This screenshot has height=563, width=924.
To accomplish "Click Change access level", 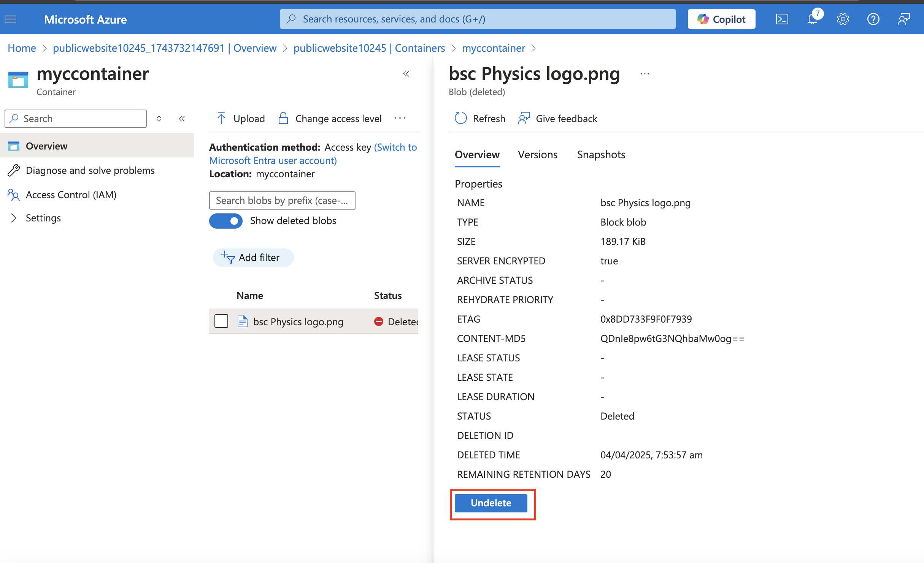I will (x=330, y=119).
